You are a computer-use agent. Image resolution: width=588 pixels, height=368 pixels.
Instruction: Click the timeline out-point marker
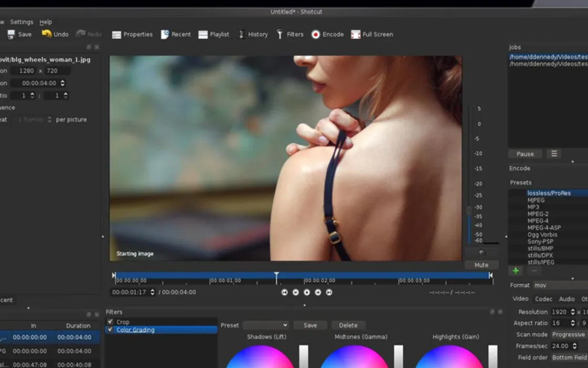coord(490,275)
